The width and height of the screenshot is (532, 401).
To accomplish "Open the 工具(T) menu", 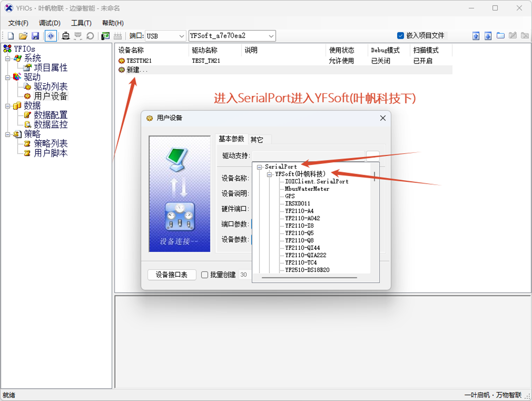I will pyautogui.click(x=81, y=23).
